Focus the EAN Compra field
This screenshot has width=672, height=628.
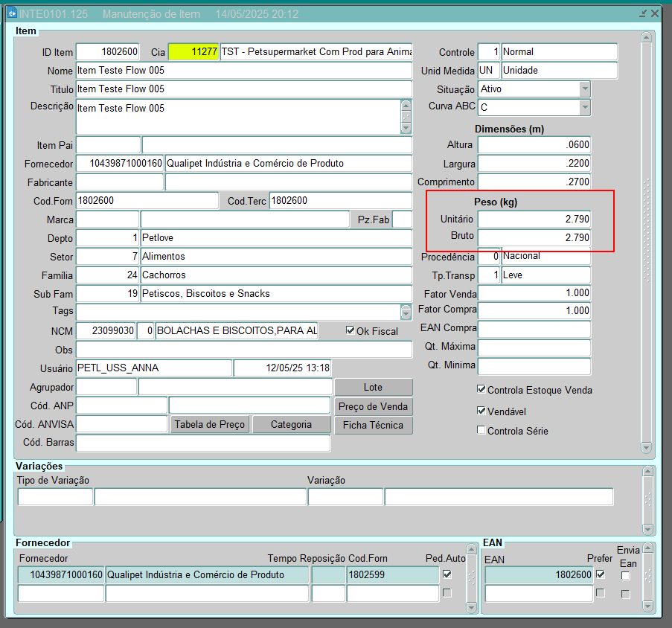point(534,329)
